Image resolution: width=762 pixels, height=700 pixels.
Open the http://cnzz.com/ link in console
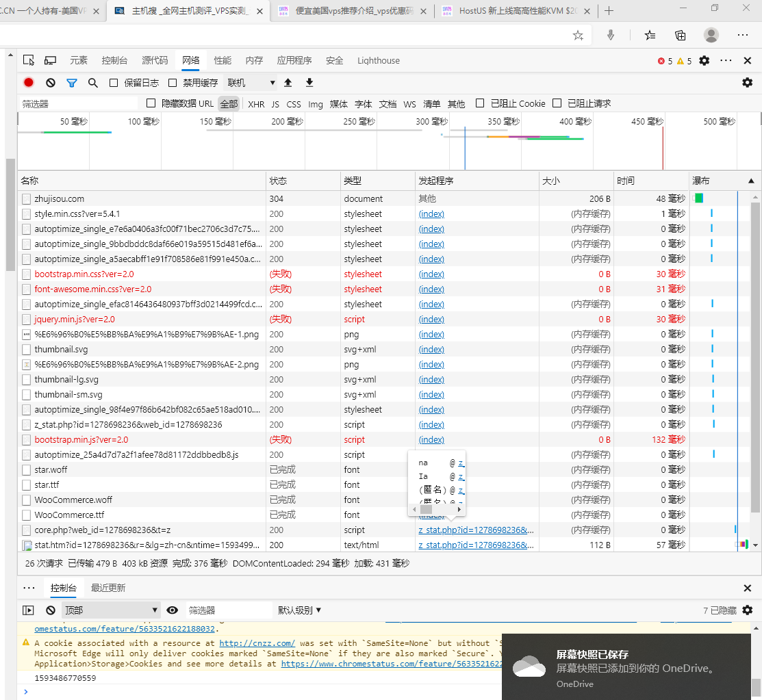pyautogui.click(x=257, y=643)
